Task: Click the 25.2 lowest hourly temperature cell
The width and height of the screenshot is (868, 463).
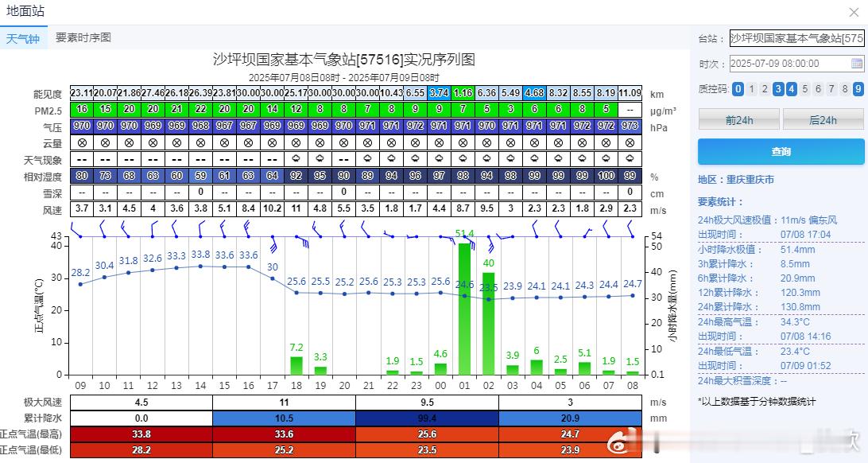Action: coord(285,449)
